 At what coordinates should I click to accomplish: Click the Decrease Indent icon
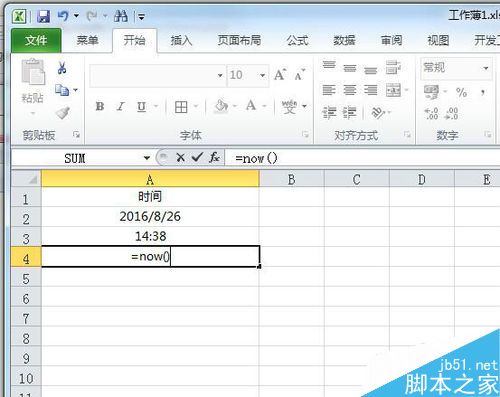click(x=329, y=113)
